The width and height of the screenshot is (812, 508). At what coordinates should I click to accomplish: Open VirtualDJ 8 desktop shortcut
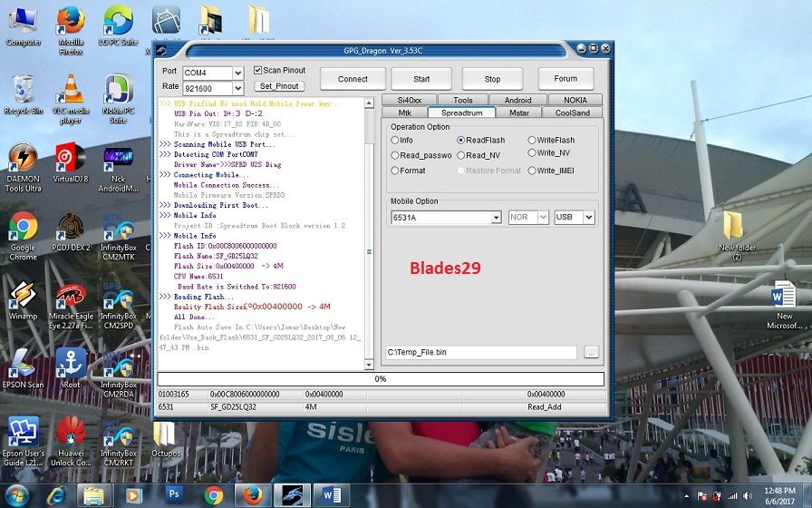pyautogui.click(x=71, y=158)
